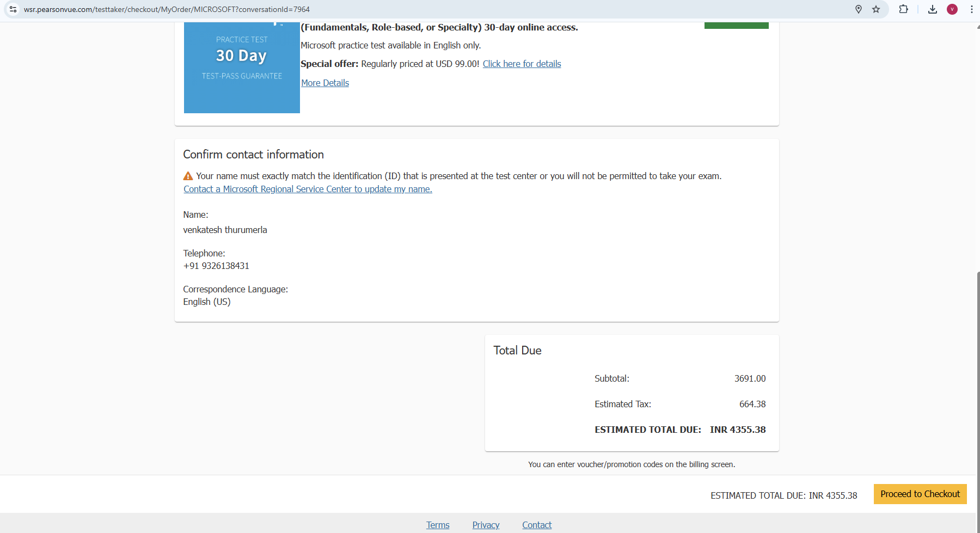Viewport: 980px width, 533px height.
Task: Click the Microsoft Regional Service Center link
Action: click(307, 189)
